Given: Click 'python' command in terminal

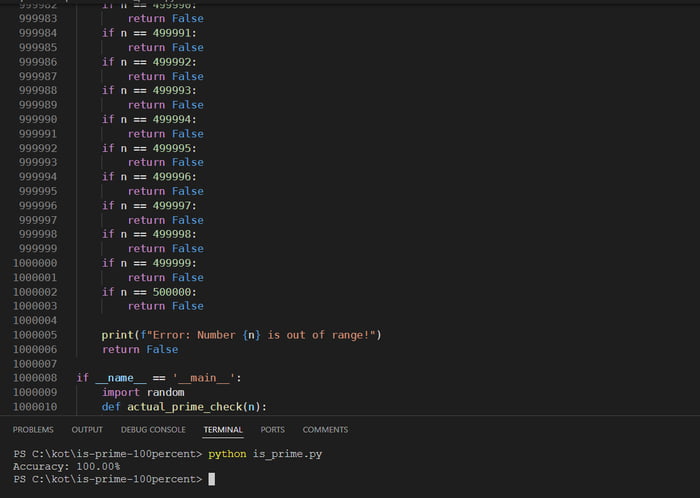Looking at the screenshot, I should click(227, 454).
